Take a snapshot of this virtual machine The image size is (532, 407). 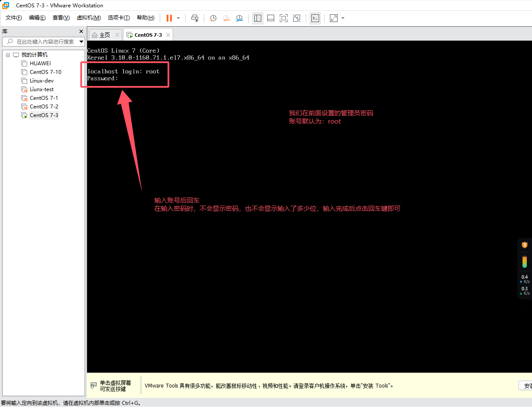[213, 18]
